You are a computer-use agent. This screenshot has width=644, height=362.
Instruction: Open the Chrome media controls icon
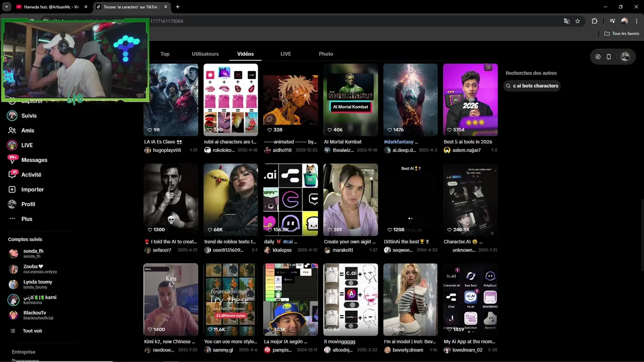click(612, 21)
